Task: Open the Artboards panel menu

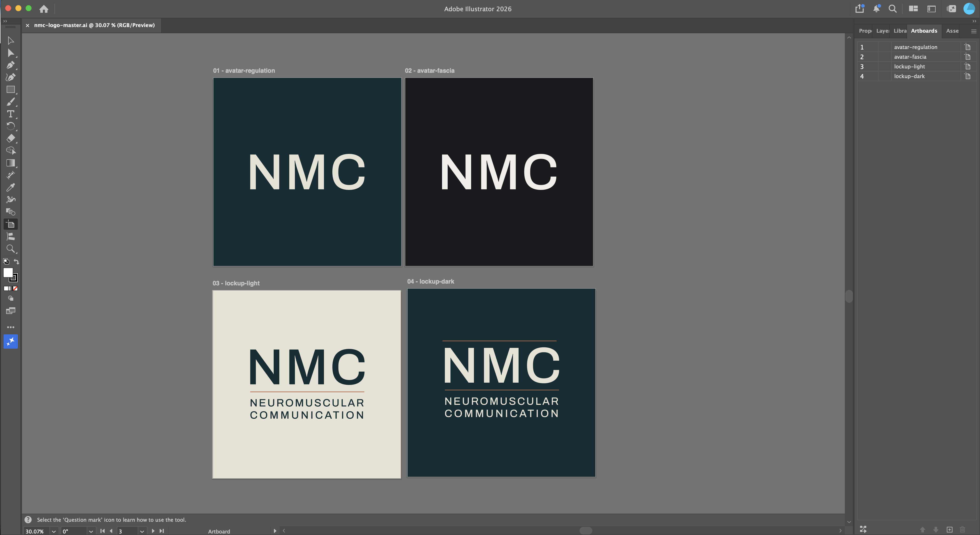Action: click(x=974, y=31)
